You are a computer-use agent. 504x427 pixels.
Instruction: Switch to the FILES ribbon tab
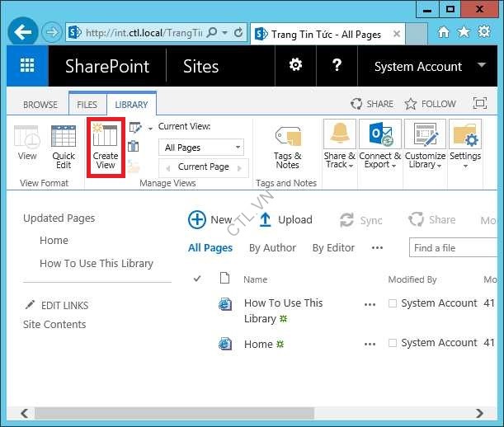point(87,105)
